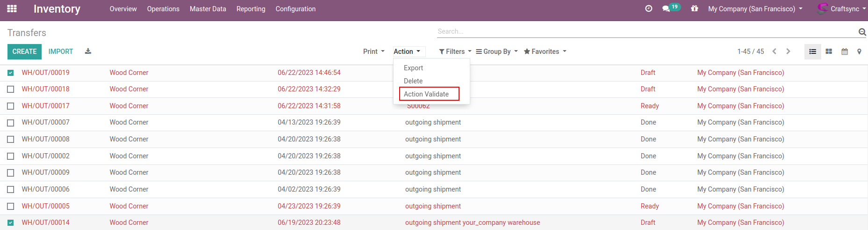The width and height of the screenshot is (868, 230).
Task: Open the conversations chat icon
Action: pyautogui.click(x=666, y=9)
